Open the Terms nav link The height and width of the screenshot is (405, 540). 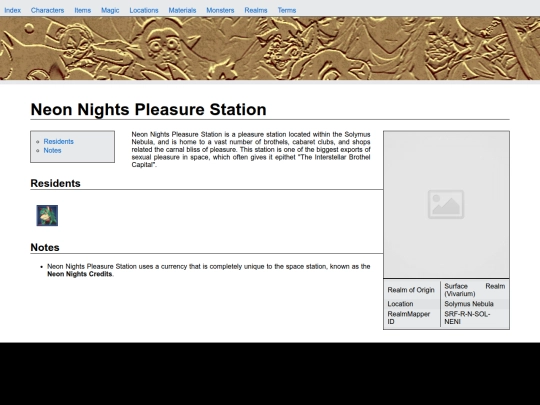(x=287, y=10)
